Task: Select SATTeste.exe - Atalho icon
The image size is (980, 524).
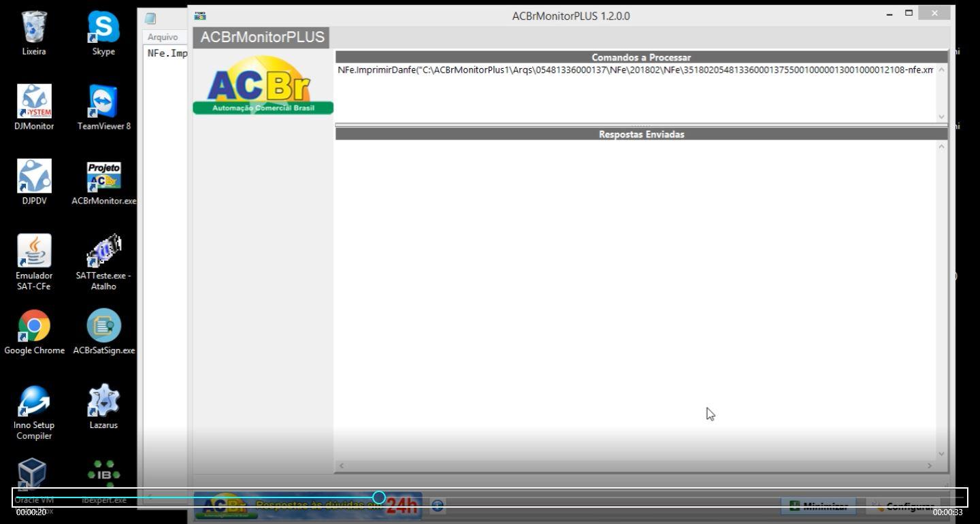Action: click(103, 262)
